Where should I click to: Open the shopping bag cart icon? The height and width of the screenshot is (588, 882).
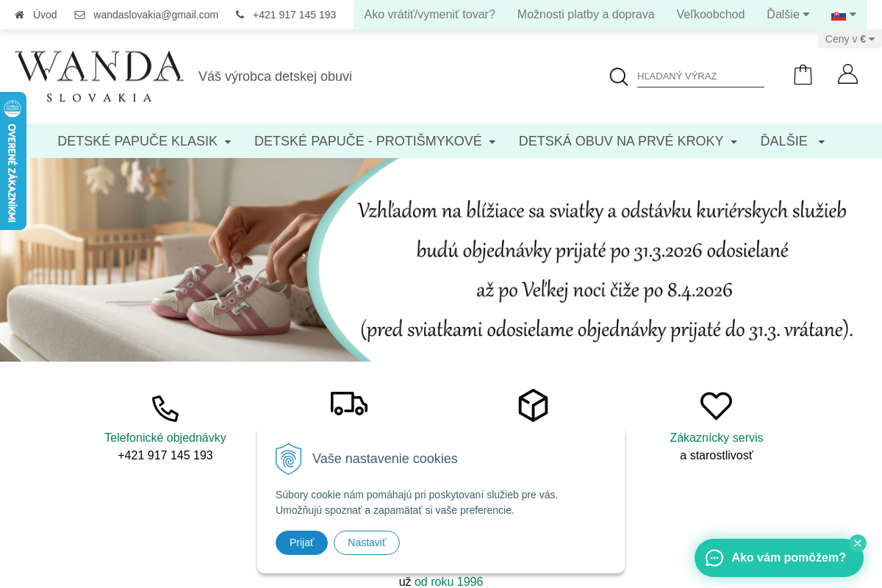pyautogui.click(x=803, y=75)
